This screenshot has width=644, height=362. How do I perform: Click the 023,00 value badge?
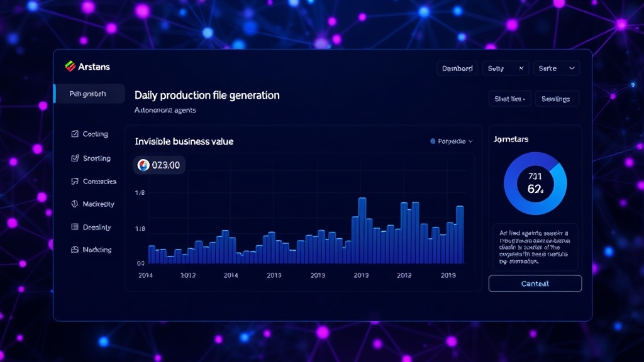[159, 165]
